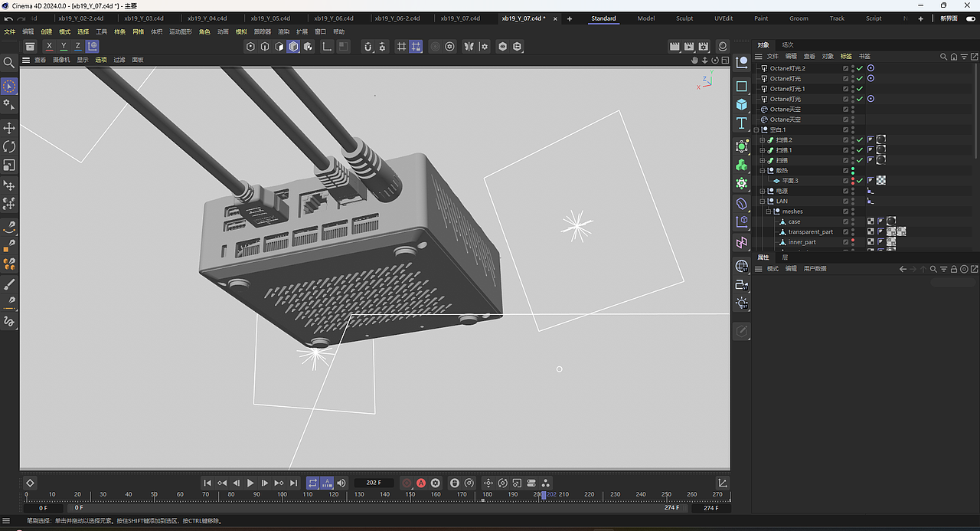Click the object manager search icon
980x531 pixels.
point(944,57)
